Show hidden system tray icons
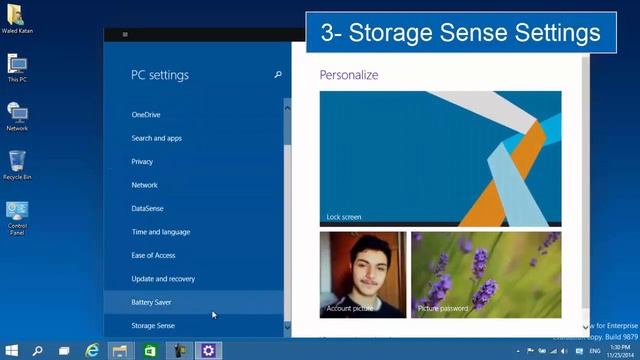The width and height of the screenshot is (640, 360). (x=518, y=351)
